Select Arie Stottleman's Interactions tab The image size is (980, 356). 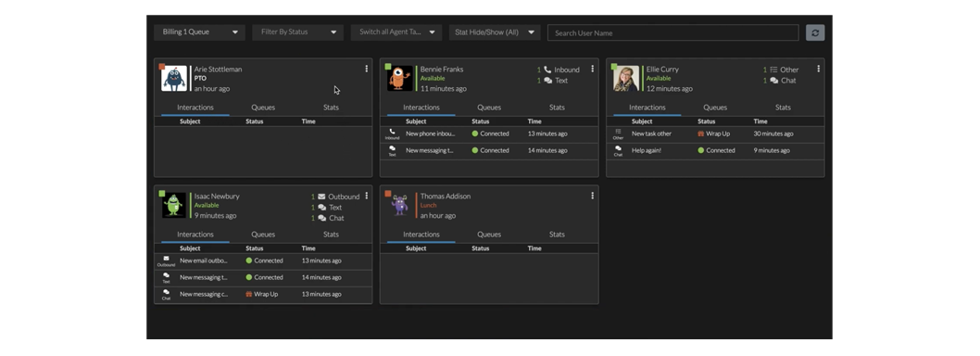click(195, 108)
